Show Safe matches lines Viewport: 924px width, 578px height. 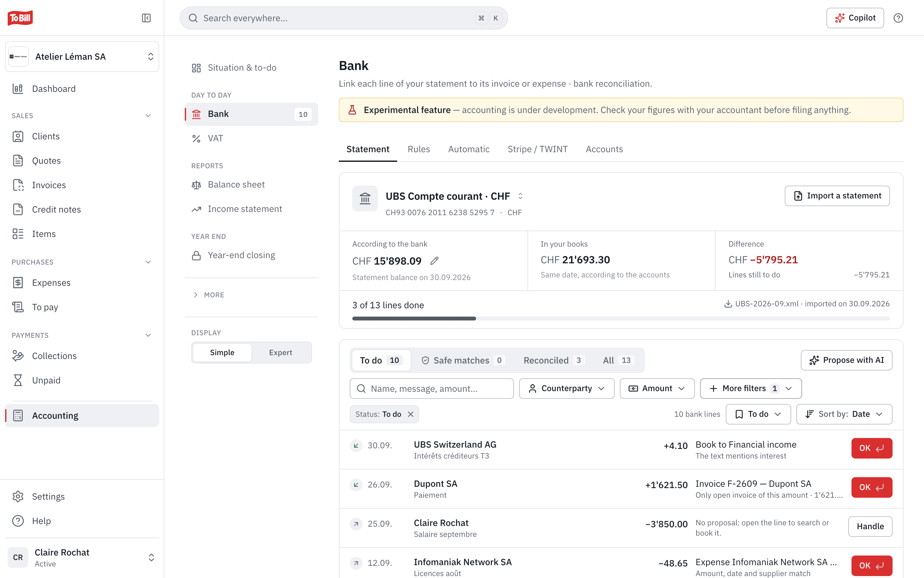[x=463, y=360]
